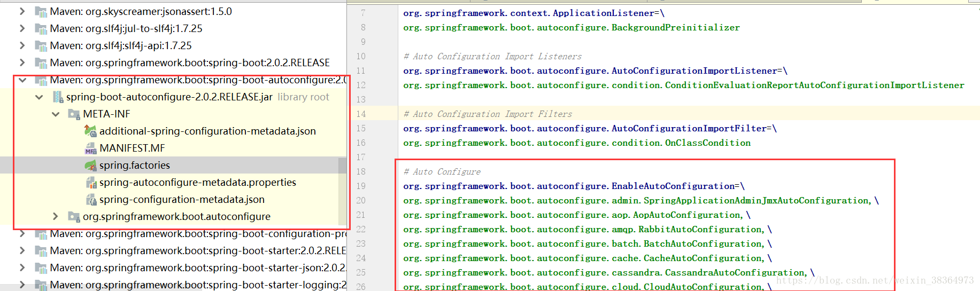The image size is (980, 291).
Task: Click the META-INF folder icon
Action: point(74,114)
